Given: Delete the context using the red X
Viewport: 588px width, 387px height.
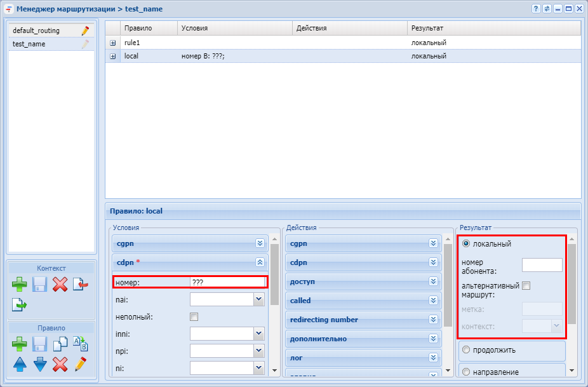Looking at the screenshot, I should pos(60,284).
